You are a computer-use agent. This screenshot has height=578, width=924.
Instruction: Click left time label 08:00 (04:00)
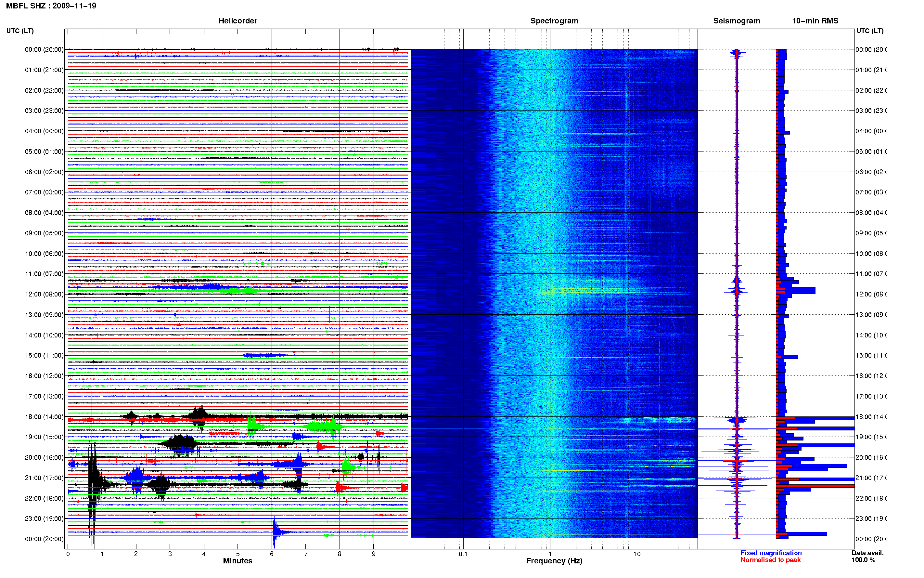[x=44, y=213]
